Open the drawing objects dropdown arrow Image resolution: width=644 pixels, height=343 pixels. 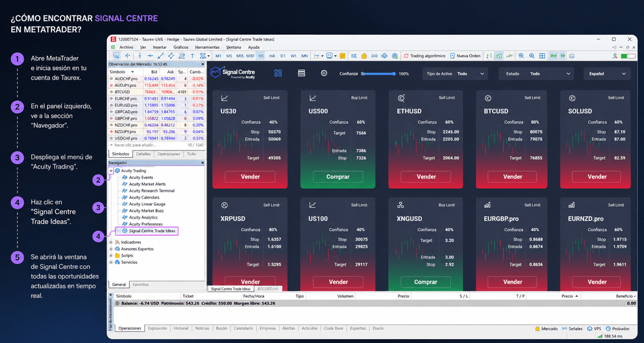[209, 56]
